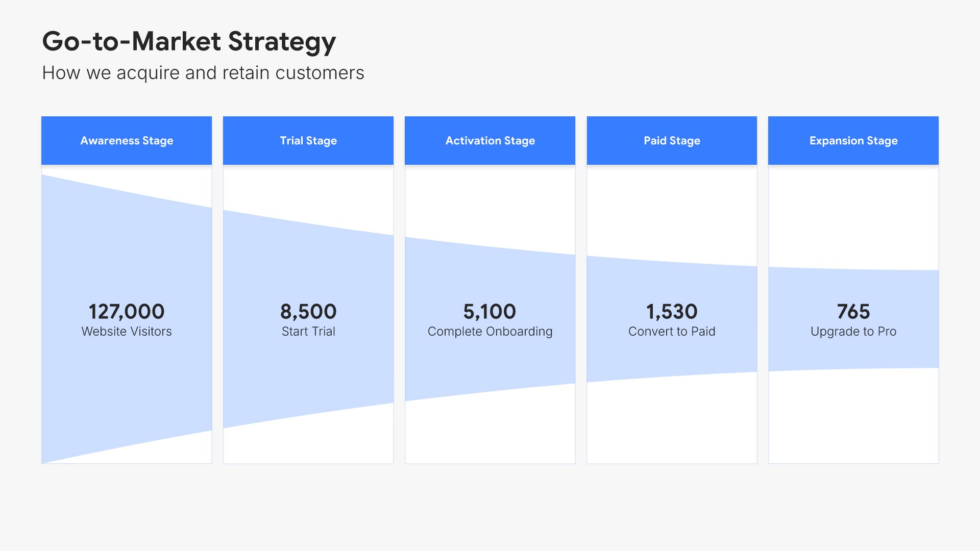
Task: Select the Start Trial label
Action: click(x=308, y=332)
